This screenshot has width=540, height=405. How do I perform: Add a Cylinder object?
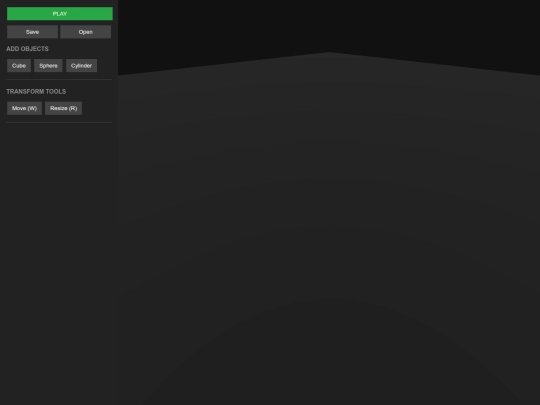(81, 65)
